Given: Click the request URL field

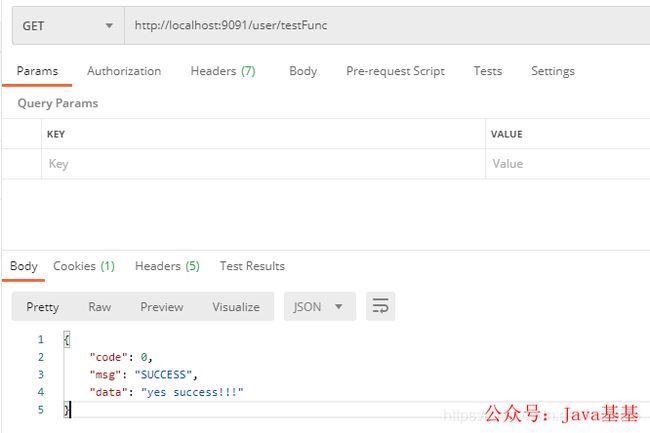Looking at the screenshot, I should coord(387,26).
